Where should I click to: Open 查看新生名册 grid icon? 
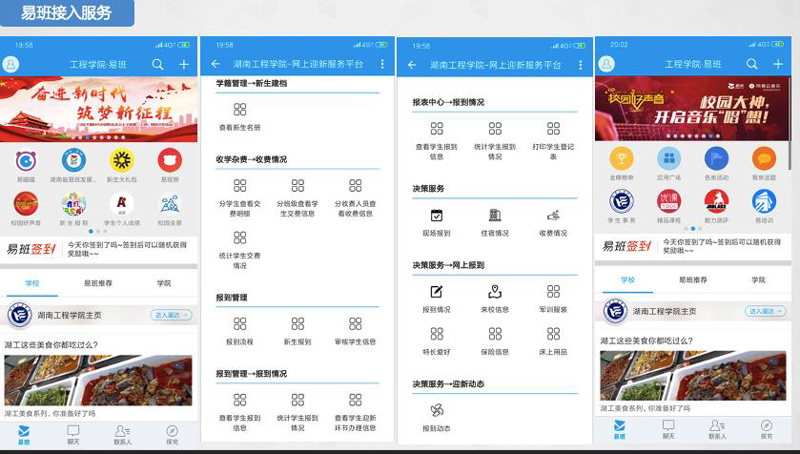point(240,110)
